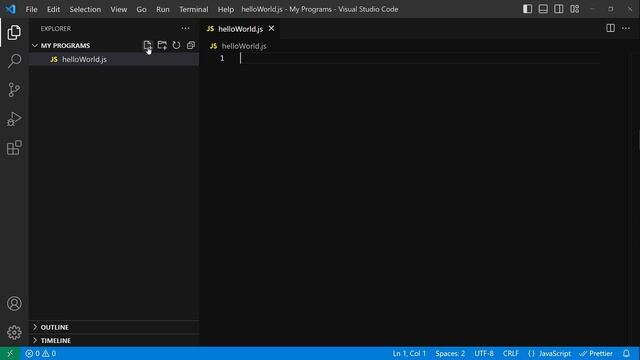
Task: Open the View menu
Action: 118,9
